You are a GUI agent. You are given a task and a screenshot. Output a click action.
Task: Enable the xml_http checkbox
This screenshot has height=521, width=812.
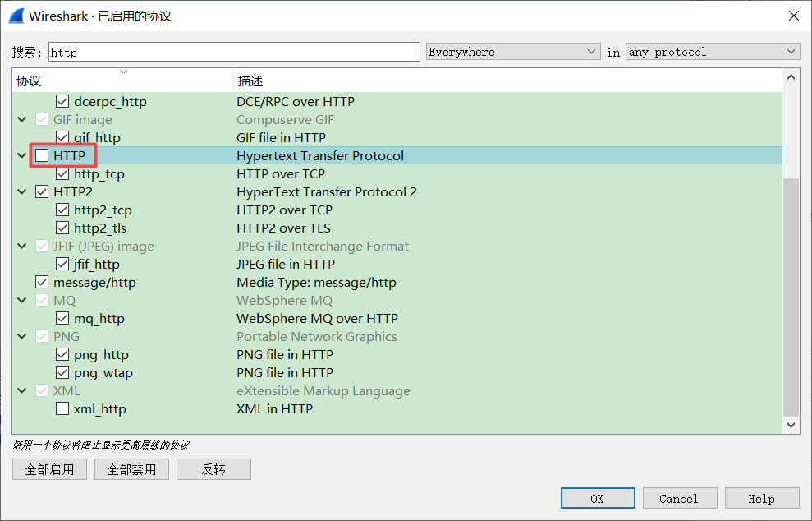pos(62,409)
